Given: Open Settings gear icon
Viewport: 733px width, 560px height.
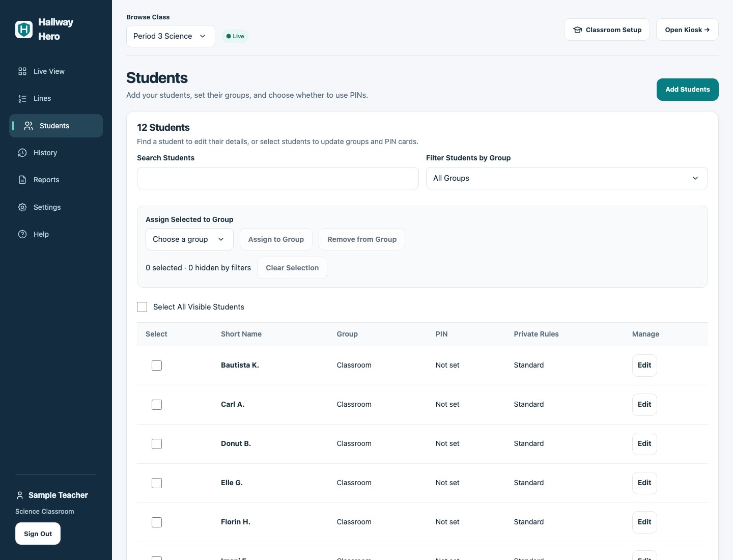Looking at the screenshot, I should 22,207.
